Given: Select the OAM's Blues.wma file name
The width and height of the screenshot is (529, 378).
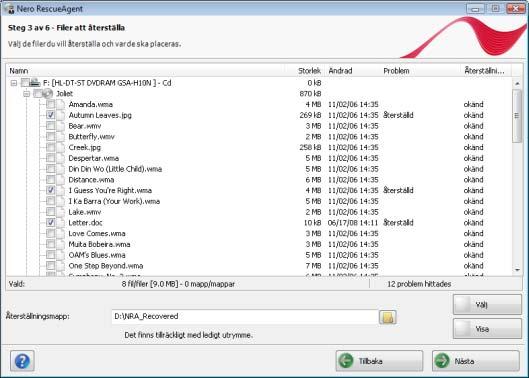Looking at the screenshot, I should click(x=97, y=255).
